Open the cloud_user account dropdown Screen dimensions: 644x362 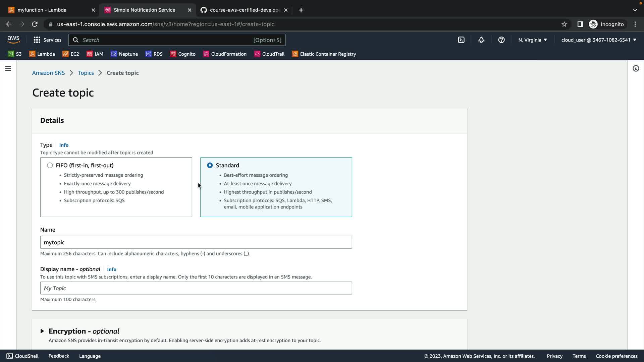pyautogui.click(x=599, y=40)
